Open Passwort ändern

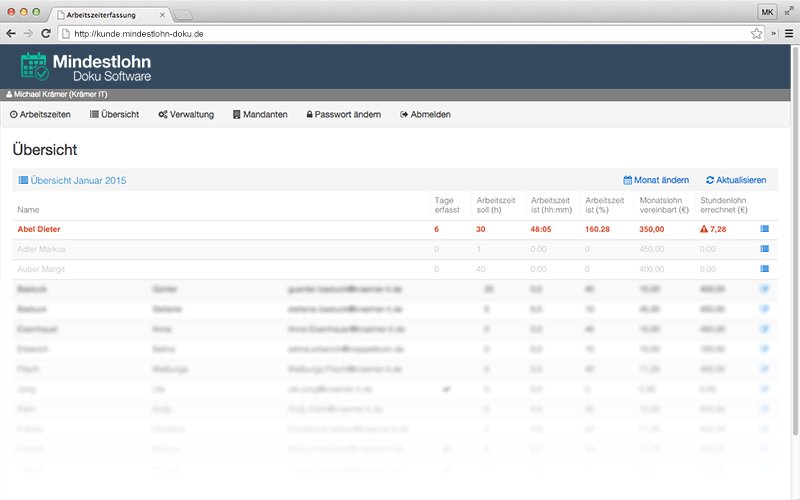[343, 114]
